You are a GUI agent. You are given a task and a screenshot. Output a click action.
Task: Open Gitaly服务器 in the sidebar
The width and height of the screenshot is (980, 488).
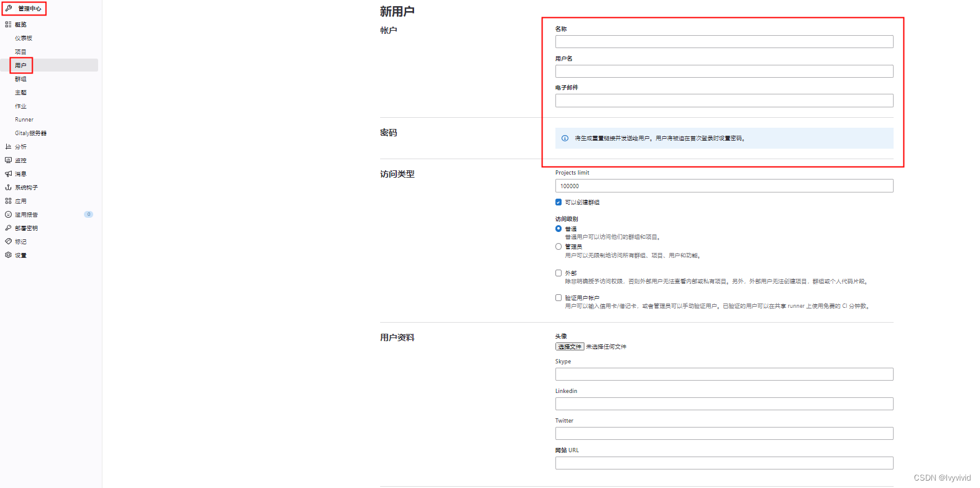(31, 133)
